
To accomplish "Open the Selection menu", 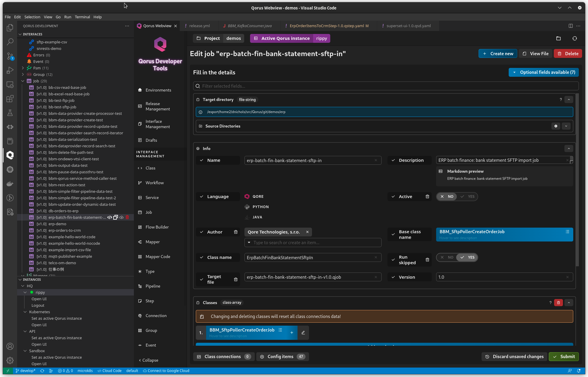I will tap(32, 17).
